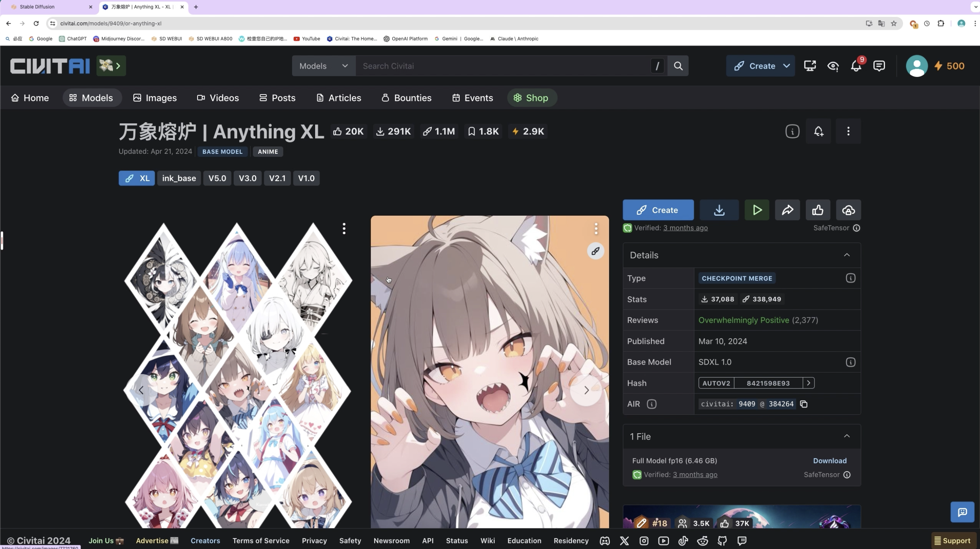
Task: Expand the hash type arrow
Action: tap(809, 383)
